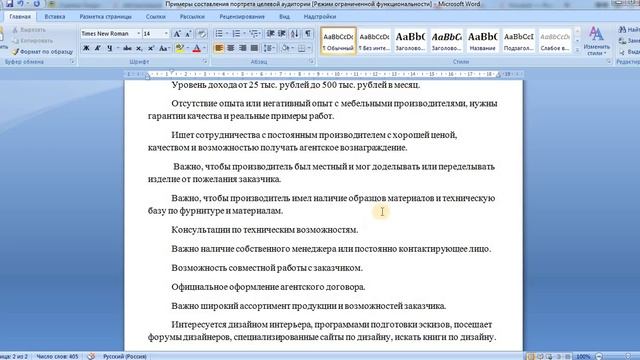Open the Рассылки tab

[192, 17]
